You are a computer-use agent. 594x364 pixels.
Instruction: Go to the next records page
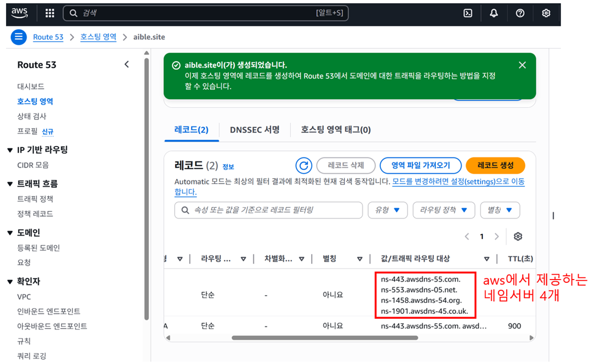click(496, 236)
